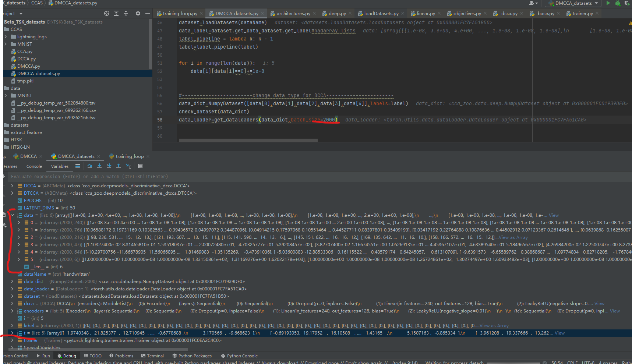Click the Run to Cursor debugger icon
This screenshot has width=632, height=364.
[x=128, y=166]
